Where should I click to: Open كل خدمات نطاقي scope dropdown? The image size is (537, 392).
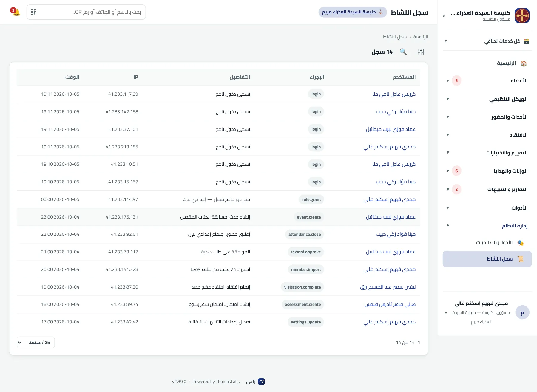(x=487, y=41)
